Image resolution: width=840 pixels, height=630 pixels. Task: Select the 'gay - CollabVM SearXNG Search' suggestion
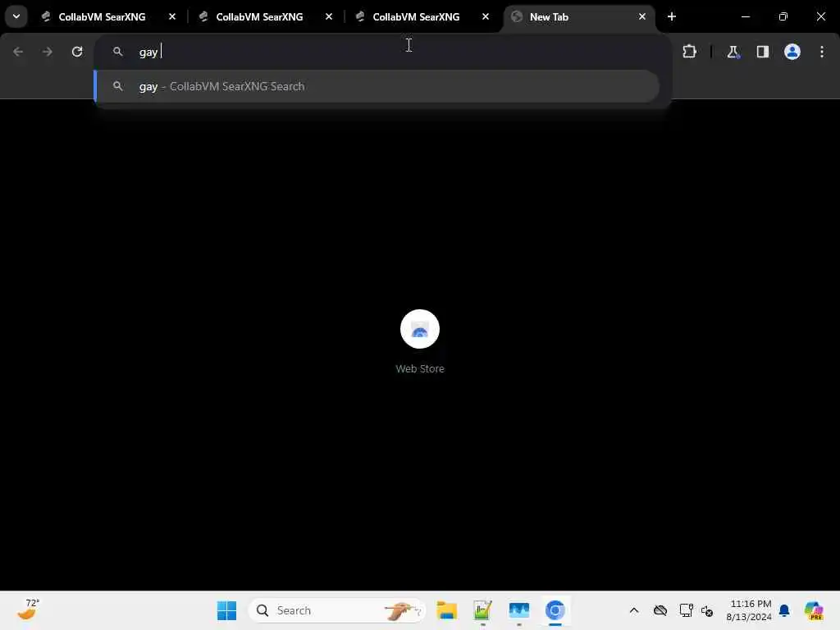coord(377,86)
